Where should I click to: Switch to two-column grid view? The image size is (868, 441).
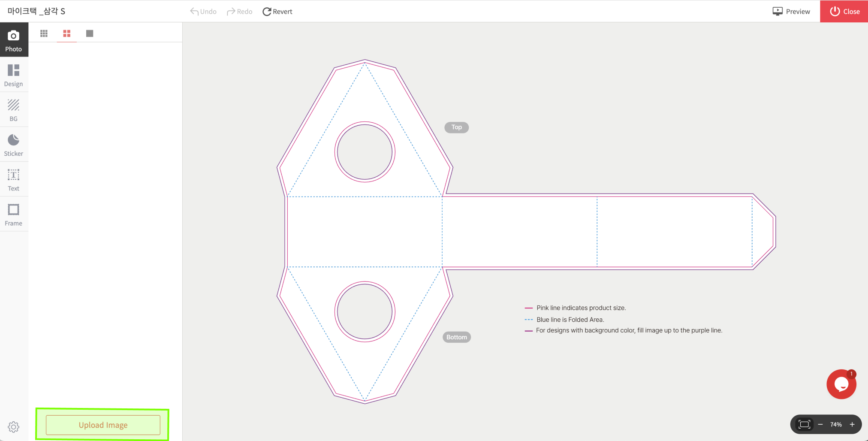[x=66, y=33]
